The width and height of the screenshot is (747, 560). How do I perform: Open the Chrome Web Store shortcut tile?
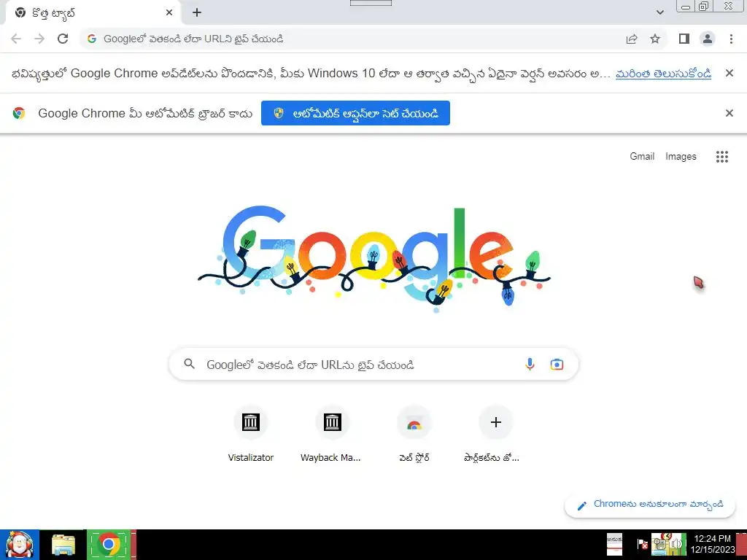414,433
